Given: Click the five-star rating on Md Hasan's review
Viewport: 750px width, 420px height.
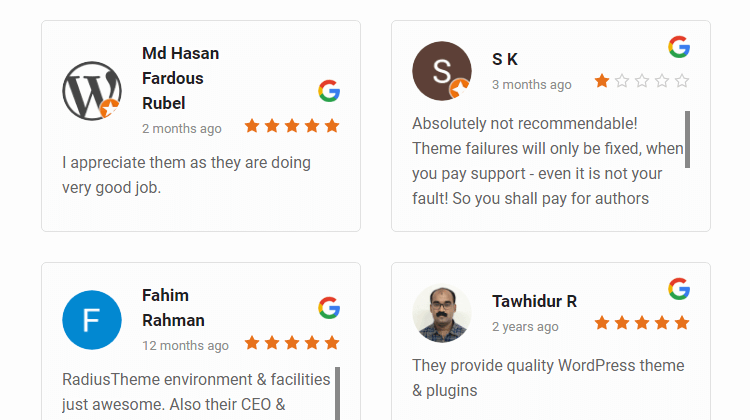Looking at the screenshot, I should pos(292,126).
